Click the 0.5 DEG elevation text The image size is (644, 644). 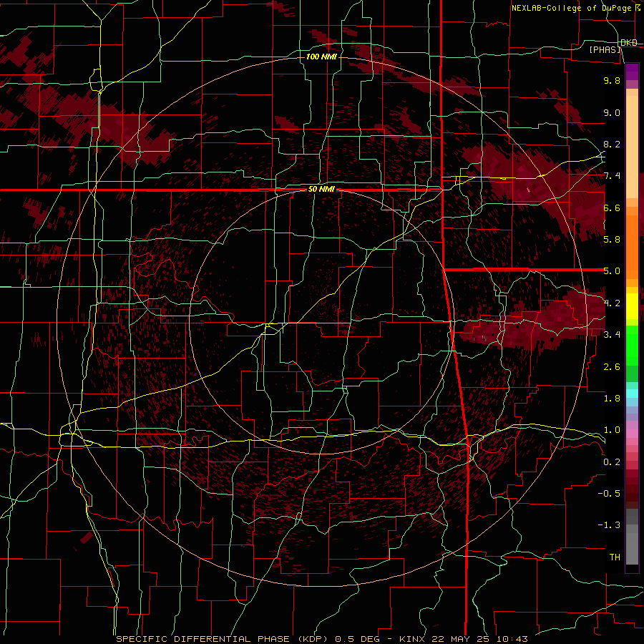point(358,639)
